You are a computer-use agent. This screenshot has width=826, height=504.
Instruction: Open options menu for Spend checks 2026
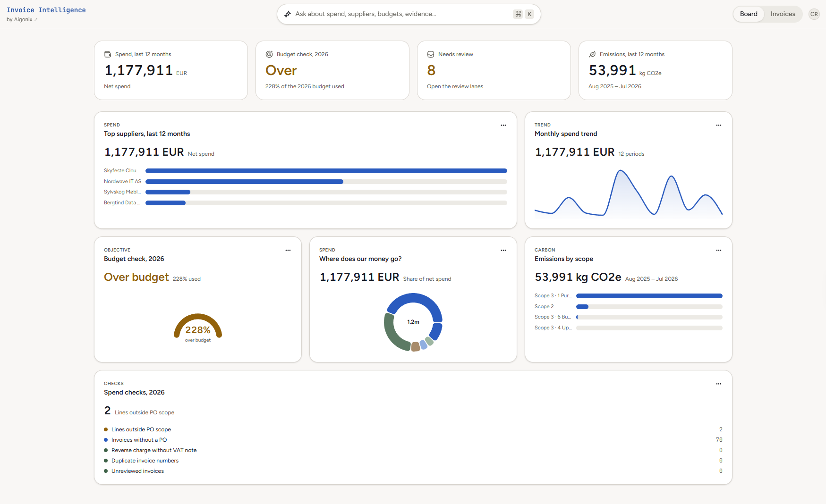point(719,384)
